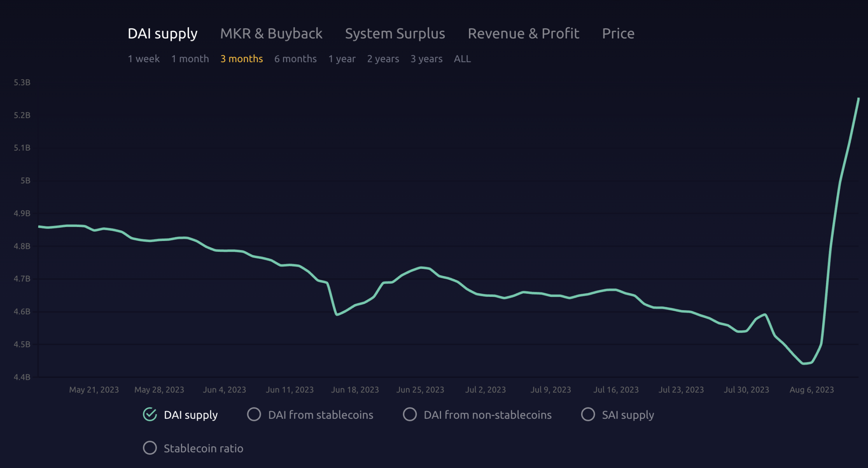Select the 3 months time range

241,59
